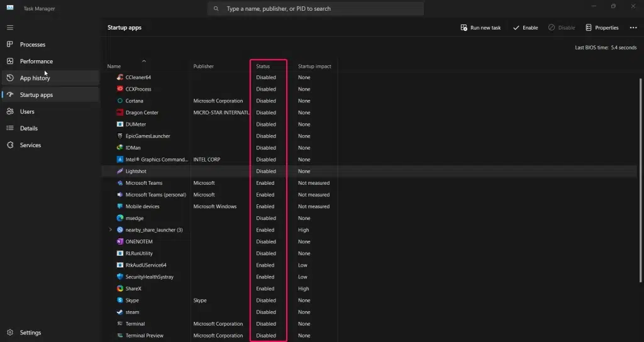
Task: Sort by the Name column header
Action: 114,66
